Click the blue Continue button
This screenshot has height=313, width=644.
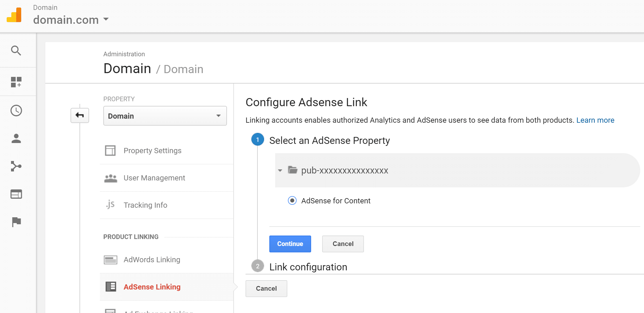click(290, 244)
